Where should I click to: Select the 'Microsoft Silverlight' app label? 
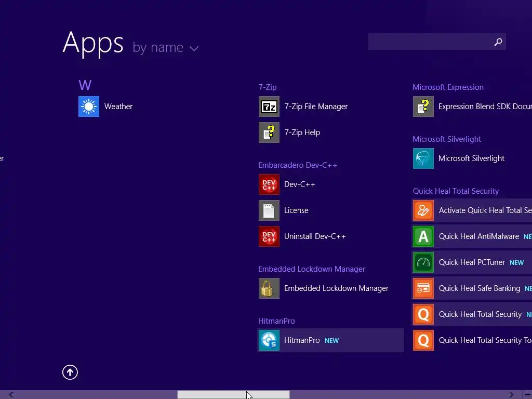click(x=471, y=158)
